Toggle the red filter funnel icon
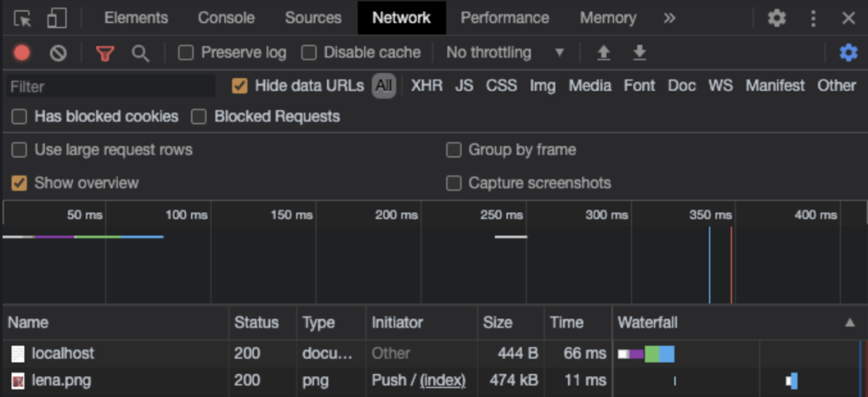Viewport: 868px width, 397px height. tap(106, 53)
